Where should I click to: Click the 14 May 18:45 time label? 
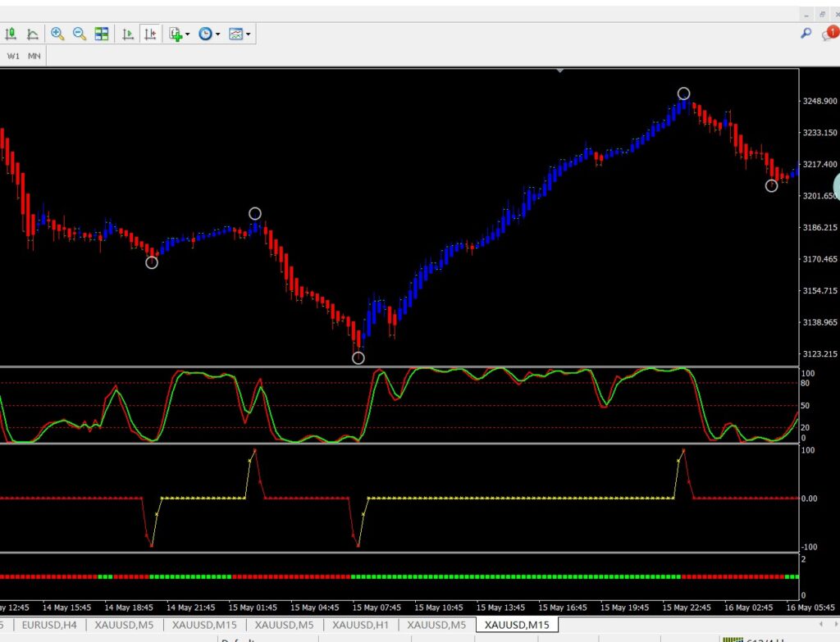click(x=129, y=608)
